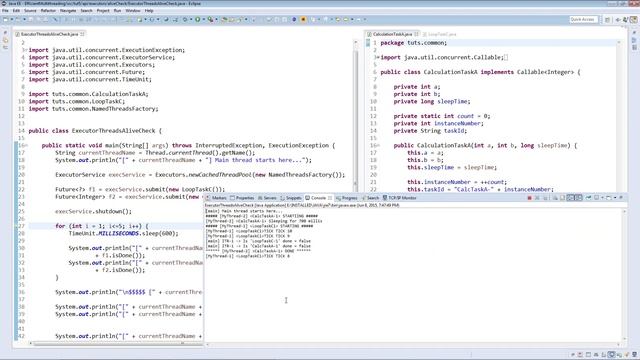Open the TCP/IP Monitor tab
The height and width of the screenshot is (360, 640).
click(400, 198)
